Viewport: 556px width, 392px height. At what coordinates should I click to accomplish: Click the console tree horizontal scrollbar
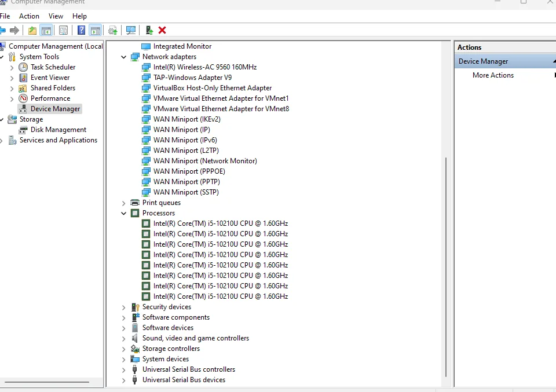[x=46, y=382]
